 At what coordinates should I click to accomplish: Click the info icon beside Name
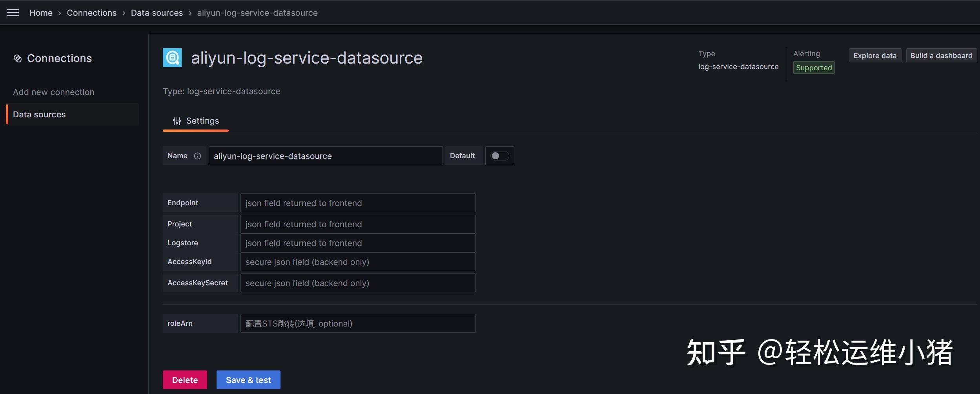197,156
